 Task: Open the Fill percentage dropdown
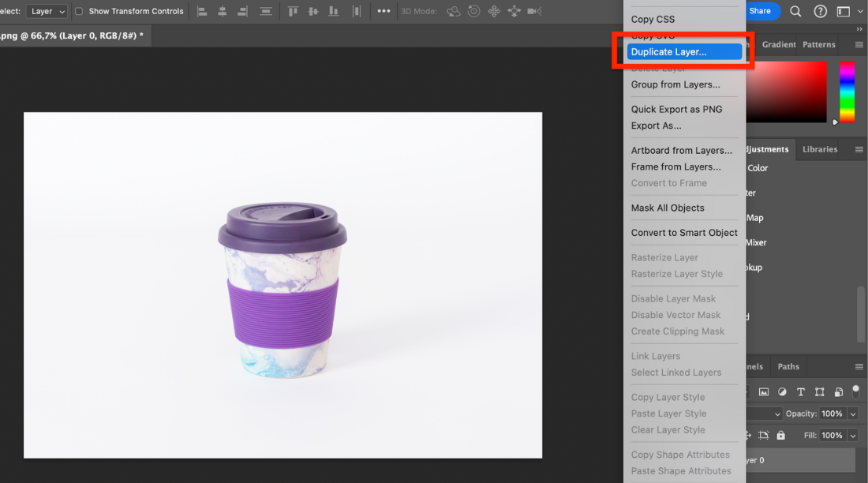(x=853, y=435)
